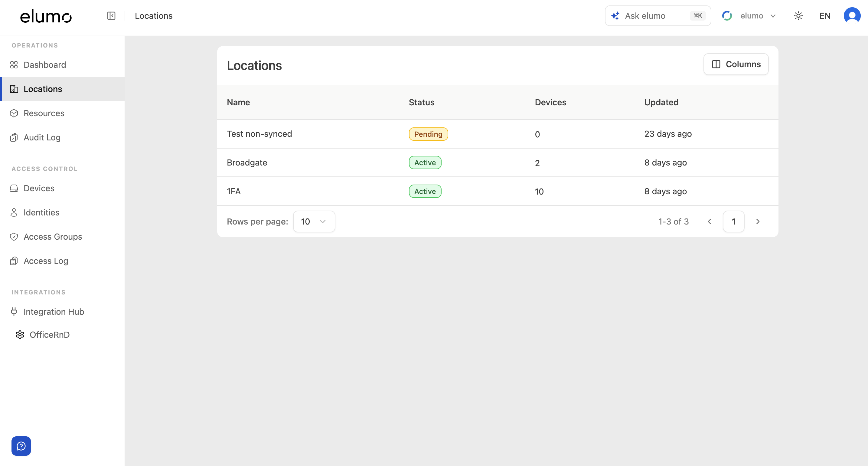Open the elumo organization dropdown
The image size is (868, 466).
point(749,16)
